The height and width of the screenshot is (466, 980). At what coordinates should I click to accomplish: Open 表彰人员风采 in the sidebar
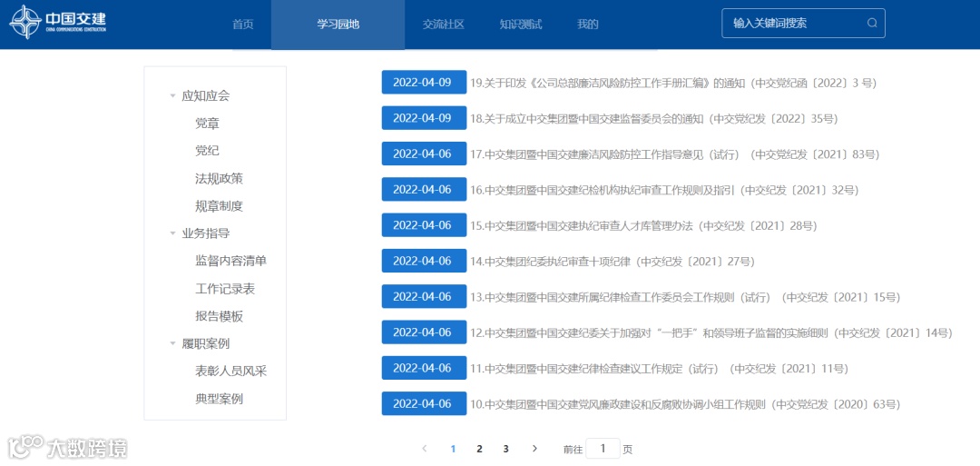(230, 372)
